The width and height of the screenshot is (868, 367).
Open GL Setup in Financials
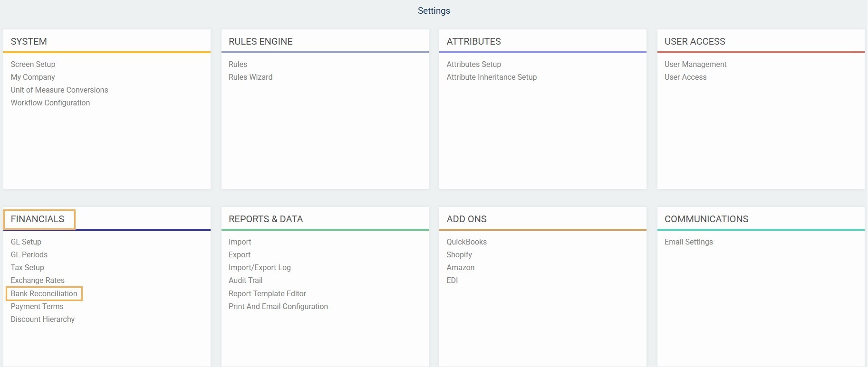tap(26, 242)
